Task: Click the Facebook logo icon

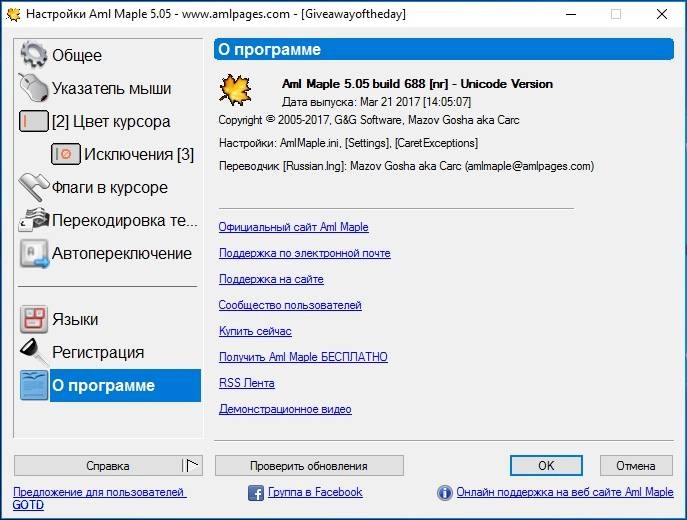Action: tap(256, 493)
